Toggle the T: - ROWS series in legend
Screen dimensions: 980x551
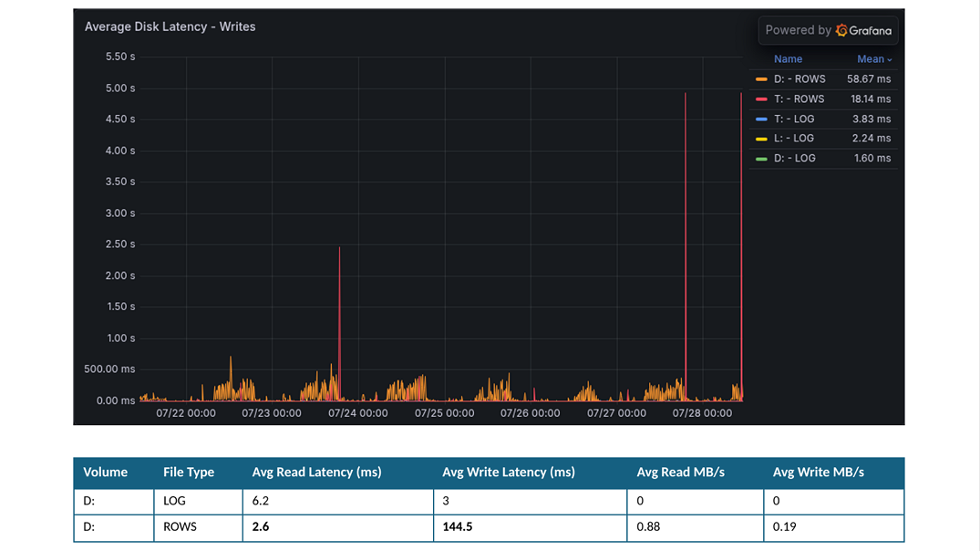[x=799, y=99]
